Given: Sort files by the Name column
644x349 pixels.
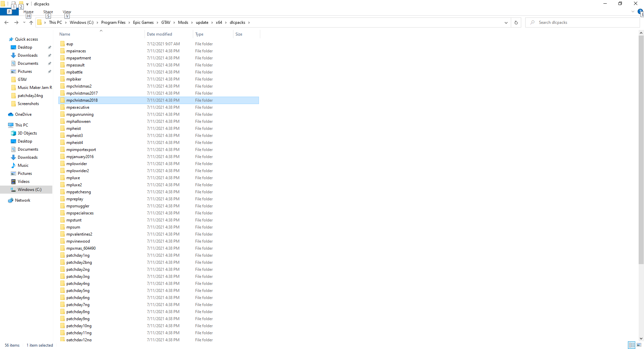Looking at the screenshot, I should (x=101, y=34).
